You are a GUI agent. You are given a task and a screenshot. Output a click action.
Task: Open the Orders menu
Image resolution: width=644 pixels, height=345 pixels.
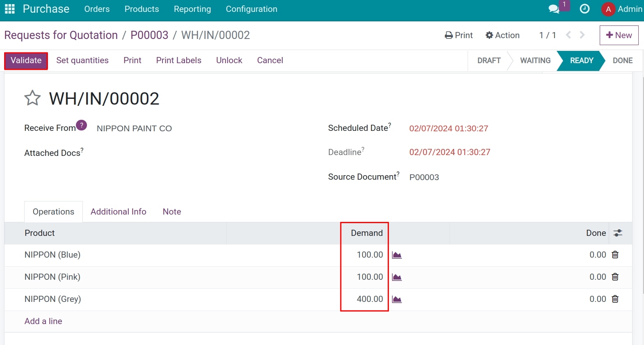(97, 9)
